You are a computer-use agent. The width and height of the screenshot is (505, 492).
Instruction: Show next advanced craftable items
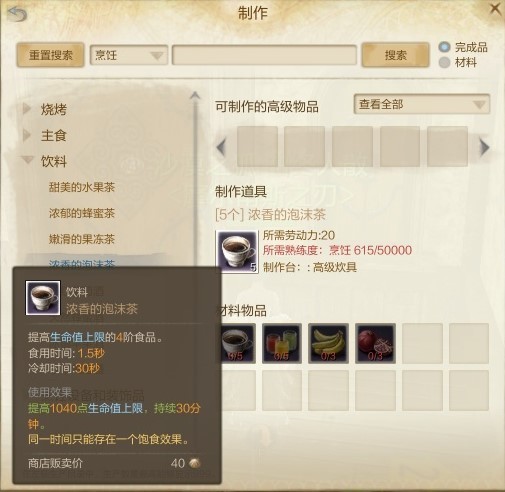tap(484, 147)
